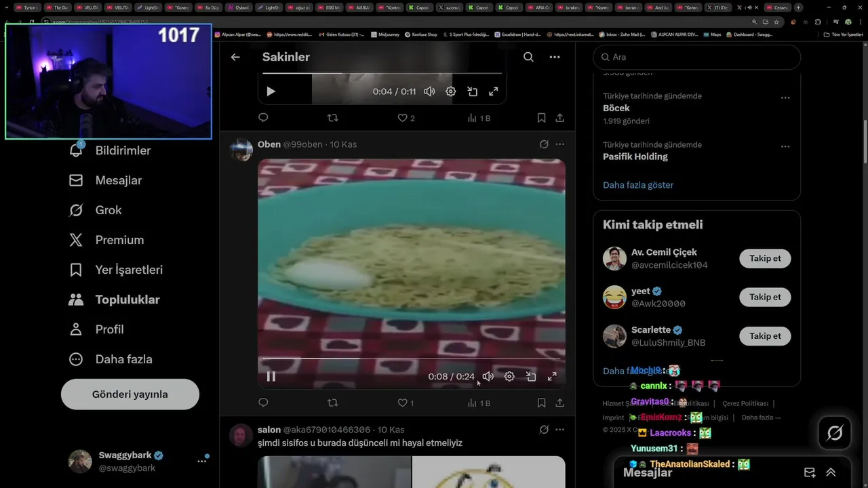Open options for Pasifik Holding trend
The height and width of the screenshot is (488, 868).
tap(785, 146)
